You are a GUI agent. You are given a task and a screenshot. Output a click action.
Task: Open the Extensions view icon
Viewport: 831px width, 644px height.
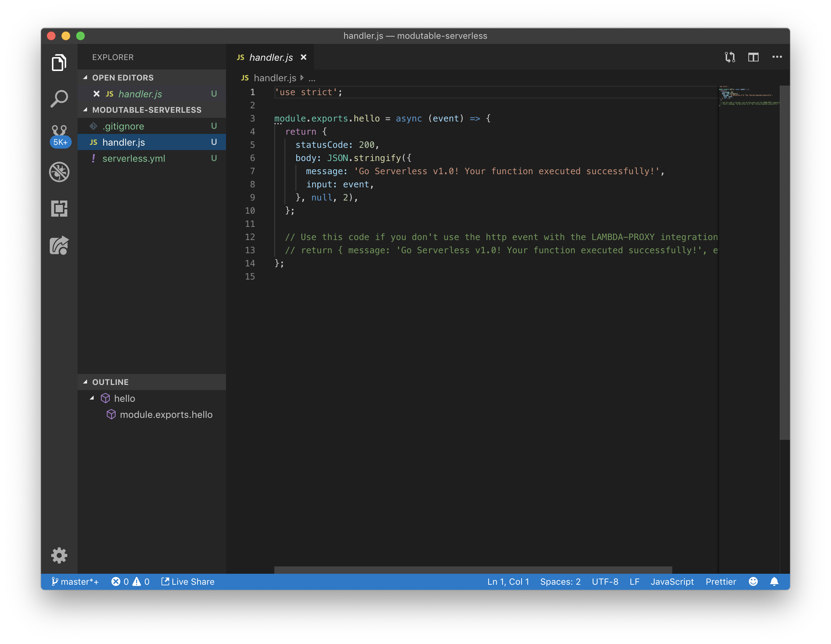pos(59,209)
